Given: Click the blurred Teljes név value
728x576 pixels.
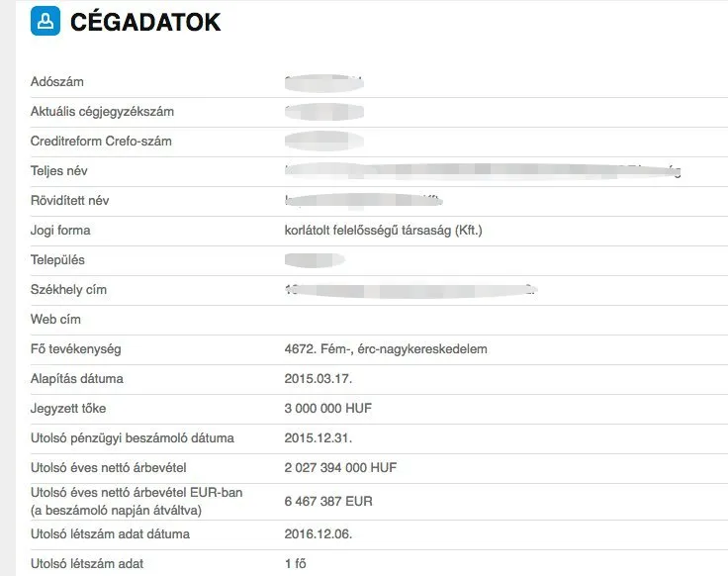Looking at the screenshot, I should [x=483, y=170].
